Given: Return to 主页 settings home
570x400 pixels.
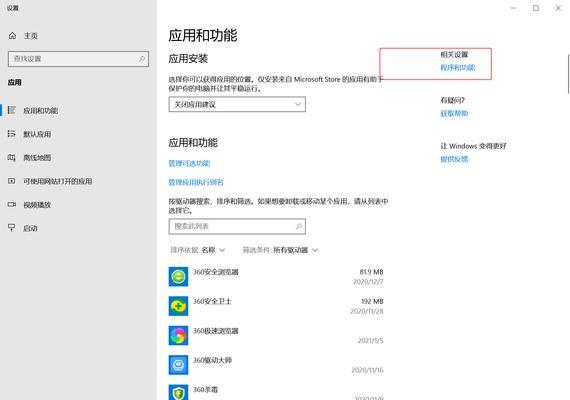Looking at the screenshot, I should pyautogui.click(x=31, y=36).
